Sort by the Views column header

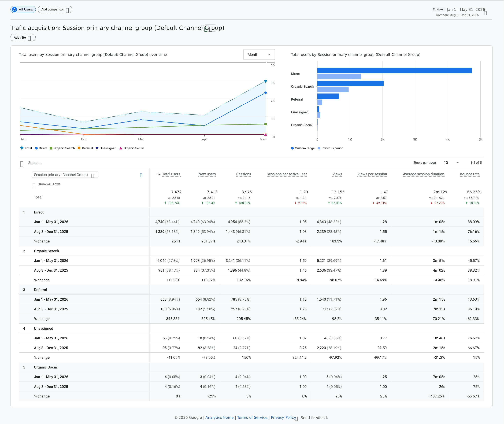coord(337,174)
